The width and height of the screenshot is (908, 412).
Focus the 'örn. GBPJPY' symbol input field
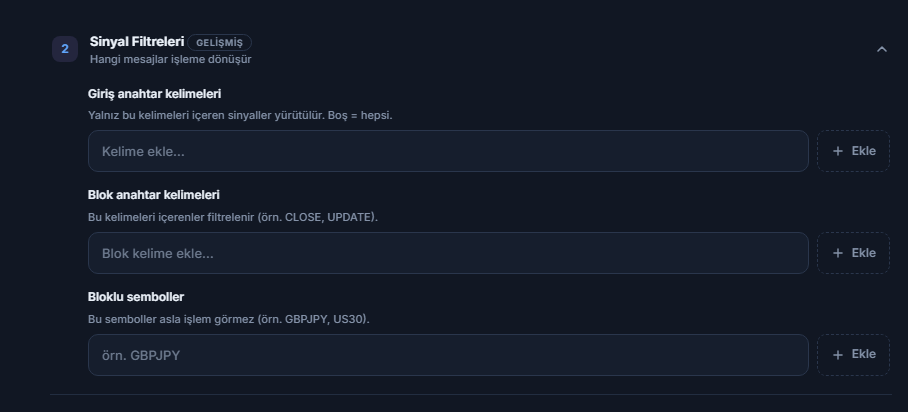click(x=448, y=355)
